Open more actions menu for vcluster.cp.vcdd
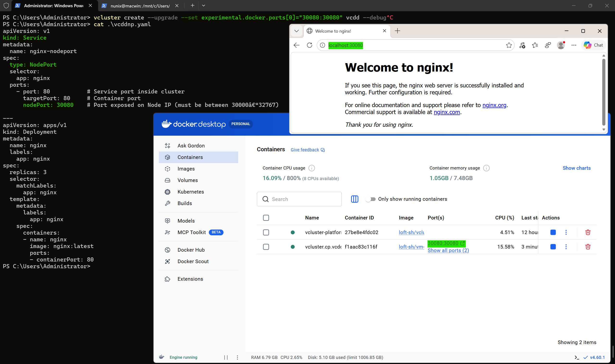 pyautogui.click(x=566, y=247)
